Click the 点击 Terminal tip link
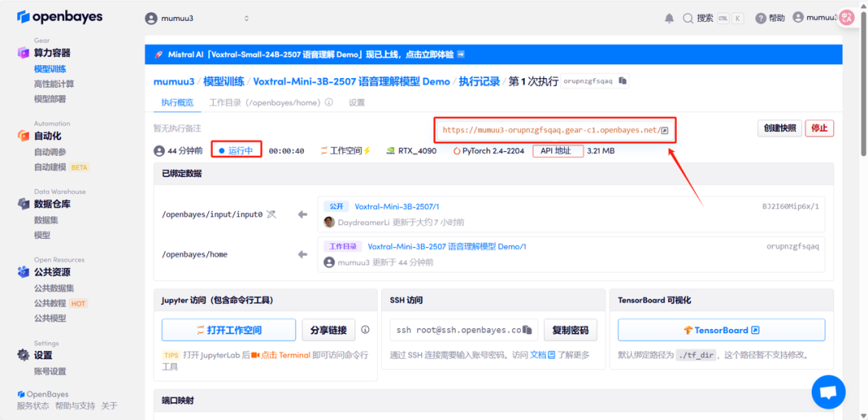This screenshot has width=868, height=420. (280, 355)
